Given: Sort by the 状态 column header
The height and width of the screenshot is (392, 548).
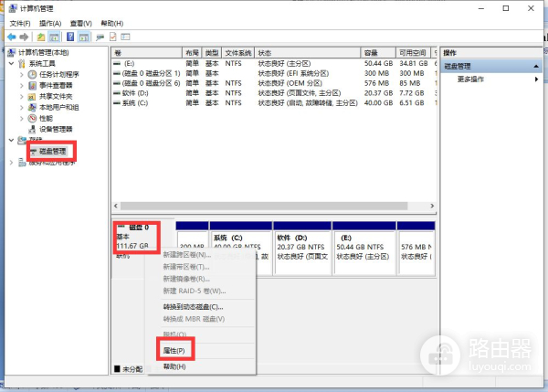Looking at the screenshot, I should tap(307, 53).
